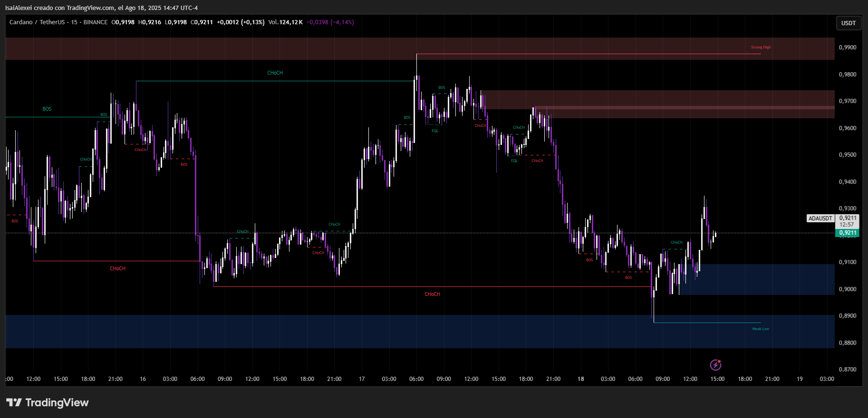Screen dimensions: 868x418
Task: Click the date 17 on time axis
Action: coord(362,379)
